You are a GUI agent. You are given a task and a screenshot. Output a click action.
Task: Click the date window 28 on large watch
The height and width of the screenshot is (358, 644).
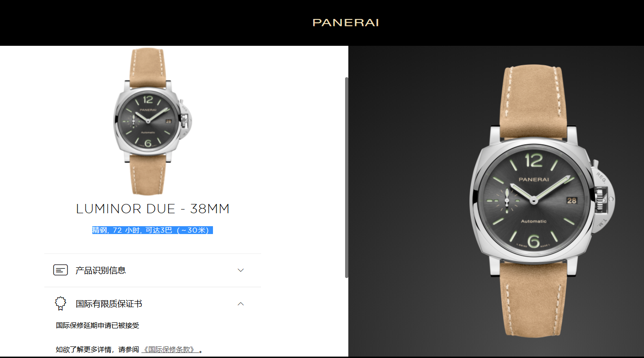point(572,200)
